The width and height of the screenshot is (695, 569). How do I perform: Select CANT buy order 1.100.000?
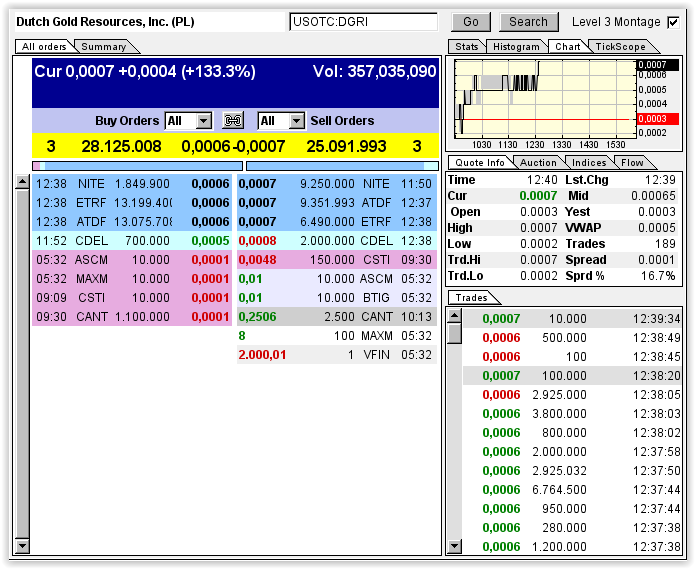coord(132,317)
